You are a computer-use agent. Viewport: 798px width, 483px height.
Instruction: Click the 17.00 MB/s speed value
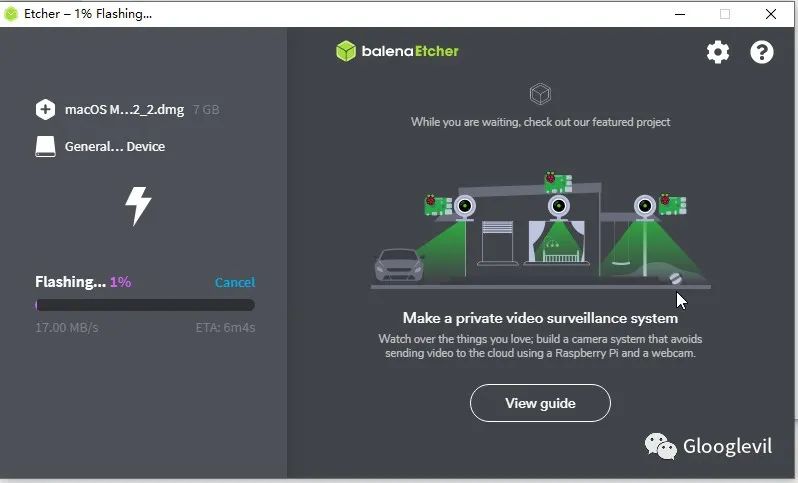coord(67,328)
